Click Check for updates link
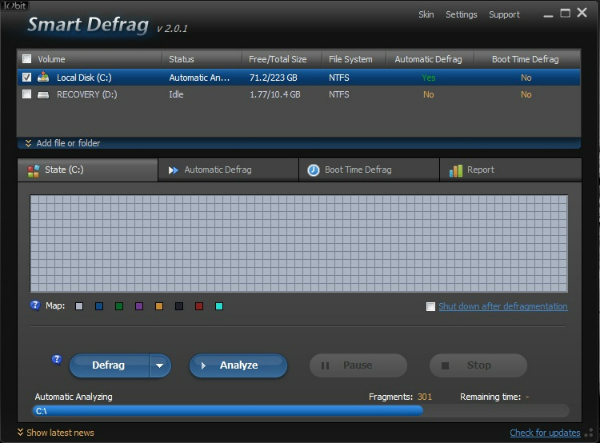Image resolution: width=600 pixels, height=443 pixels. (x=545, y=433)
